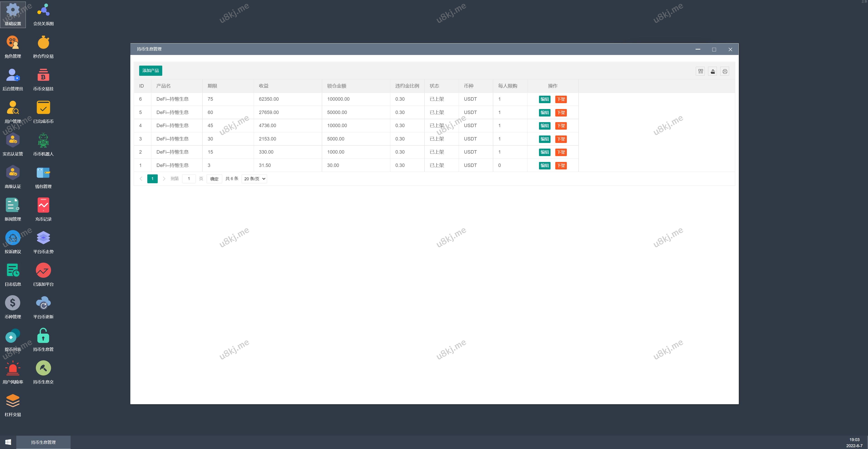
Task: Click 下架 for product ID 6
Action: pyautogui.click(x=561, y=99)
